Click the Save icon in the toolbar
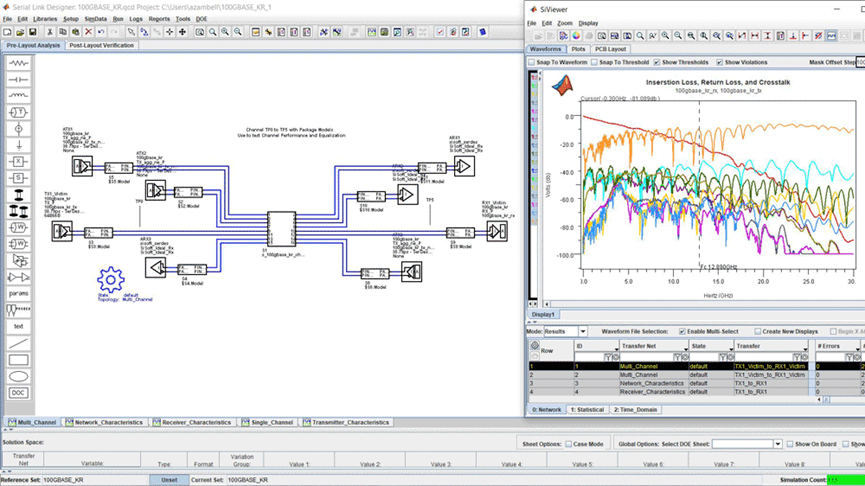The width and height of the screenshot is (865, 486). 33,32
